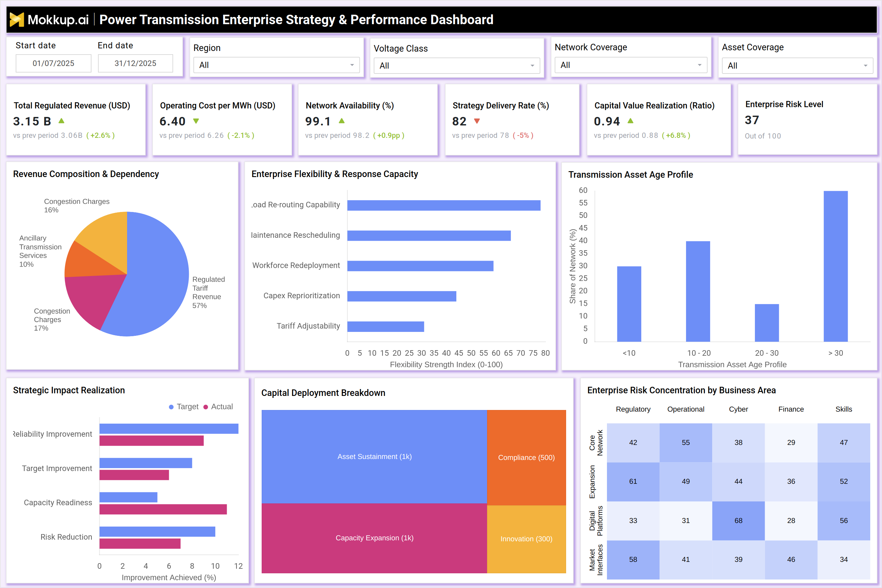Toggle the Actual legend item
The width and height of the screenshot is (882, 588).
[x=218, y=406]
